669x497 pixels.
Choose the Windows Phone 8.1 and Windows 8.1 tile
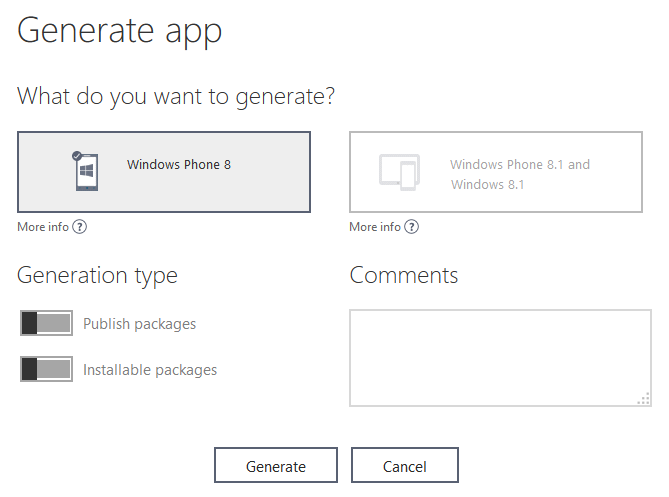[495, 172]
